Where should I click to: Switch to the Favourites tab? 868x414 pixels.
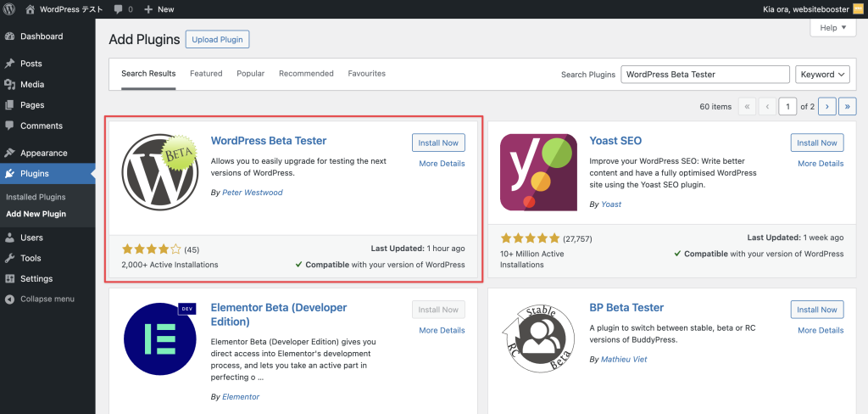point(366,74)
